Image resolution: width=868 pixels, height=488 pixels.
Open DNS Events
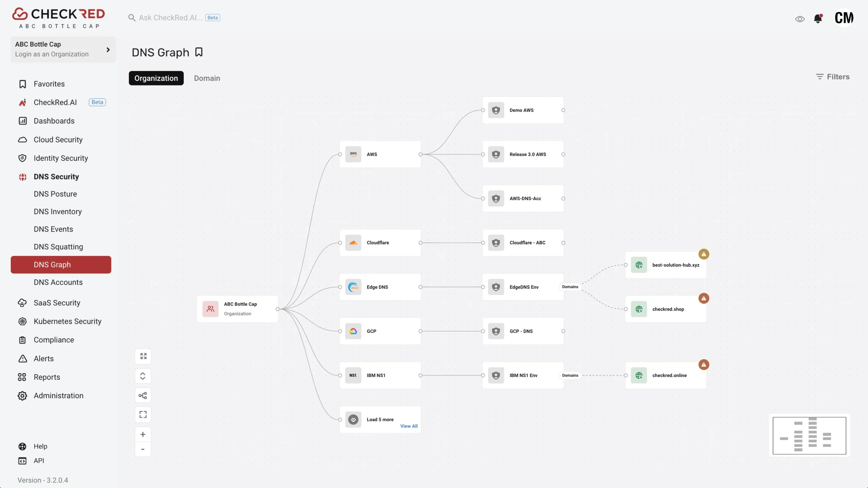click(x=53, y=229)
